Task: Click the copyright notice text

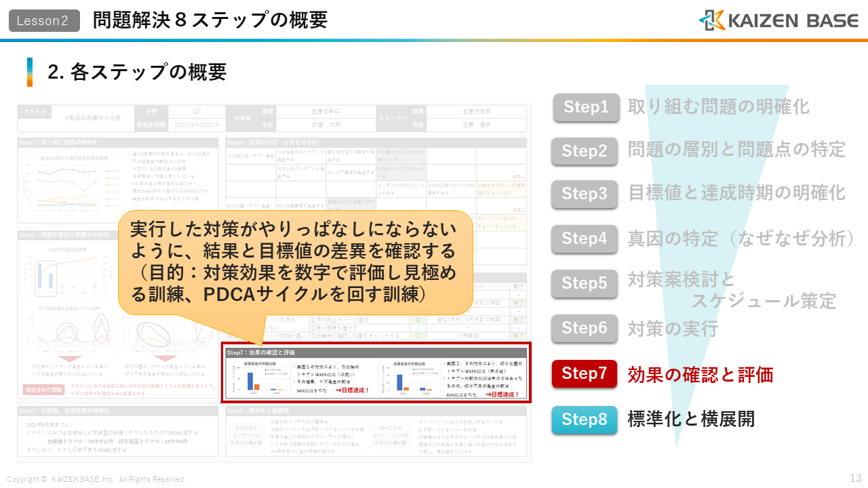Action: pos(96,479)
